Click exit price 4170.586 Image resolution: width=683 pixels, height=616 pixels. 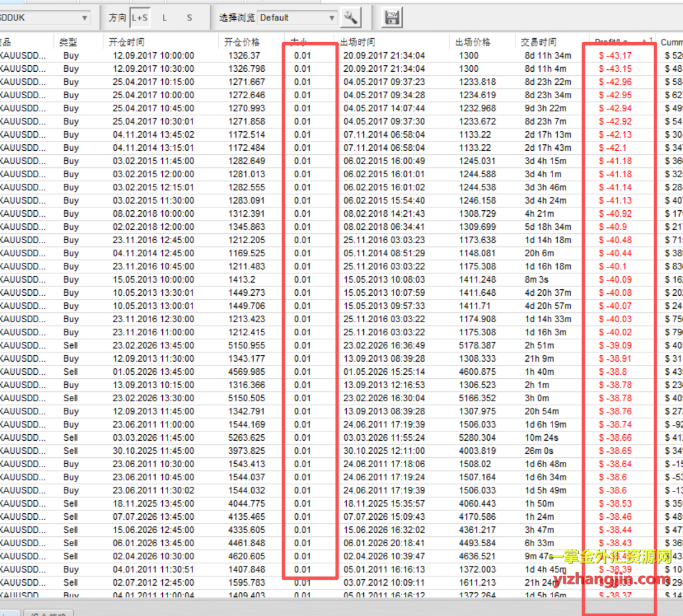[477, 517]
